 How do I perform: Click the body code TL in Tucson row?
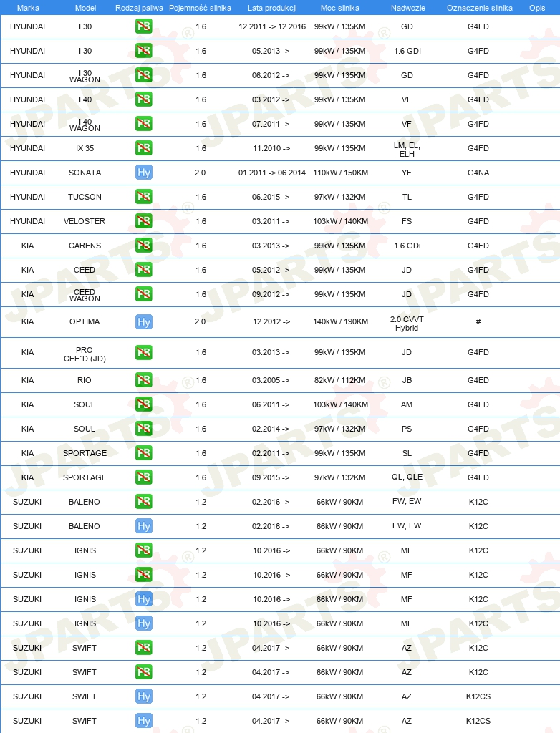click(407, 197)
